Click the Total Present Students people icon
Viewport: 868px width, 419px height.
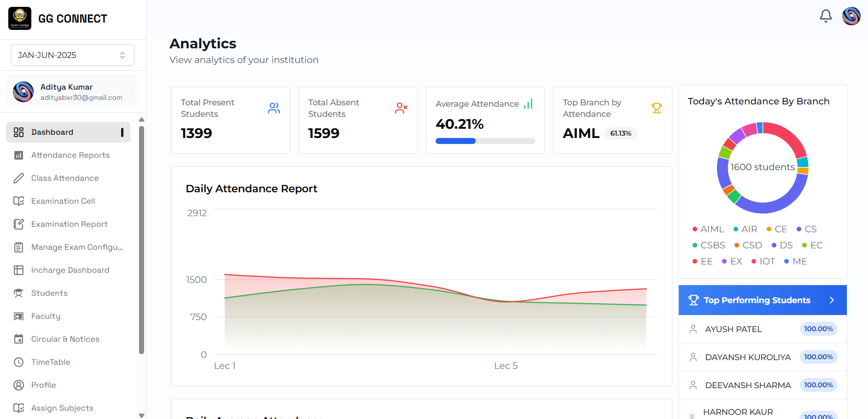(274, 108)
